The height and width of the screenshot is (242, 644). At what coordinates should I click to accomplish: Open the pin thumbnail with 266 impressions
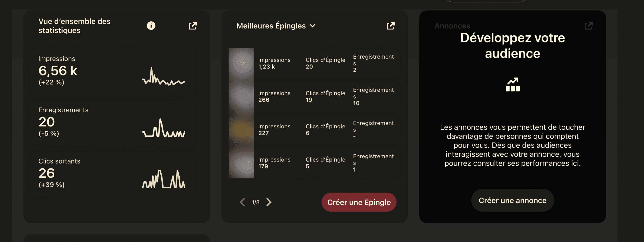241,97
